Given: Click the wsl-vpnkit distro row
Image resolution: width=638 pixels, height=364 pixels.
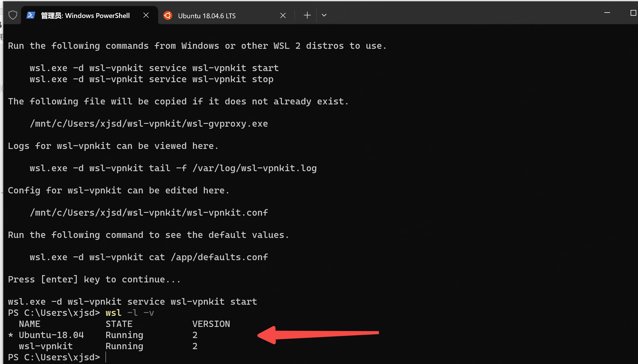Looking at the screenshot, I should (x=103, y=346).
